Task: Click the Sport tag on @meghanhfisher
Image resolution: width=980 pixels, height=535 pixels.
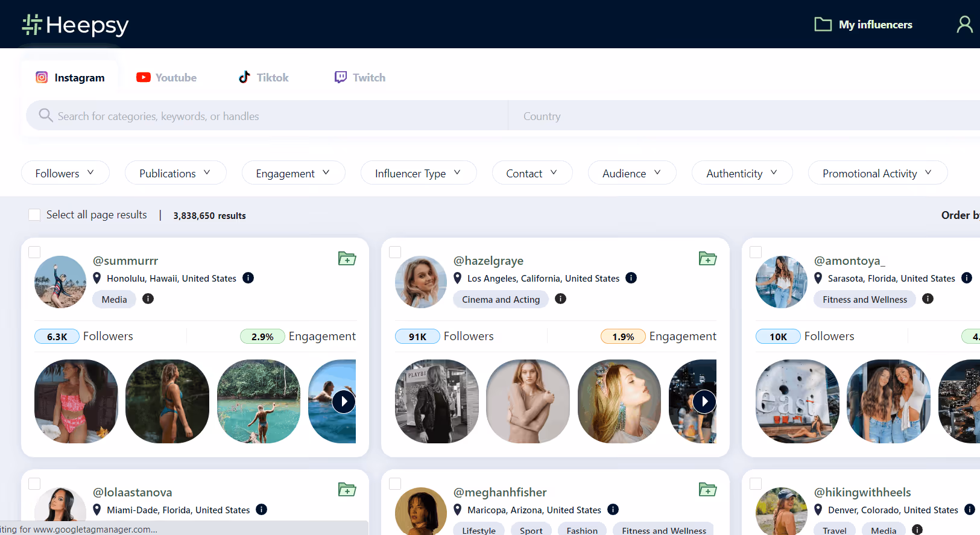Action: tap(531, 529)
